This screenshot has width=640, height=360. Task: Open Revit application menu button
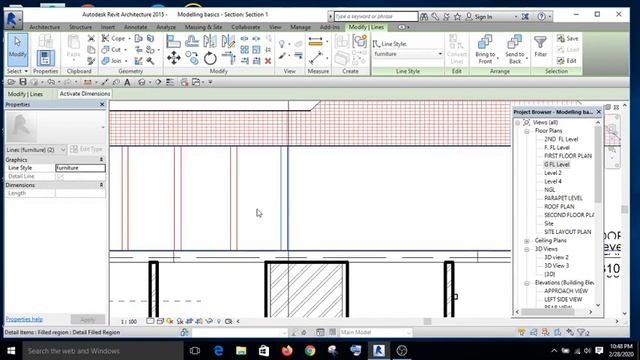(13, 19)
